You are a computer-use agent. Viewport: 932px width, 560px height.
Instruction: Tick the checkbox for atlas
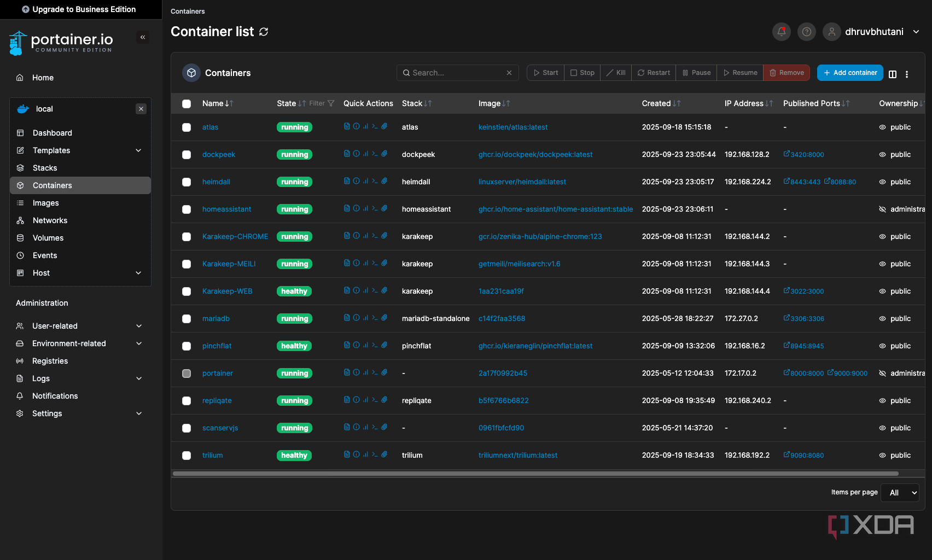pyautogui.click(x=187, y=127)
